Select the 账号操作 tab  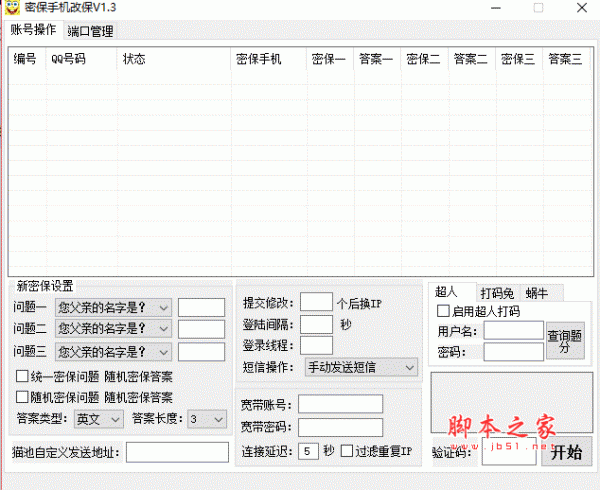[33, 30]
